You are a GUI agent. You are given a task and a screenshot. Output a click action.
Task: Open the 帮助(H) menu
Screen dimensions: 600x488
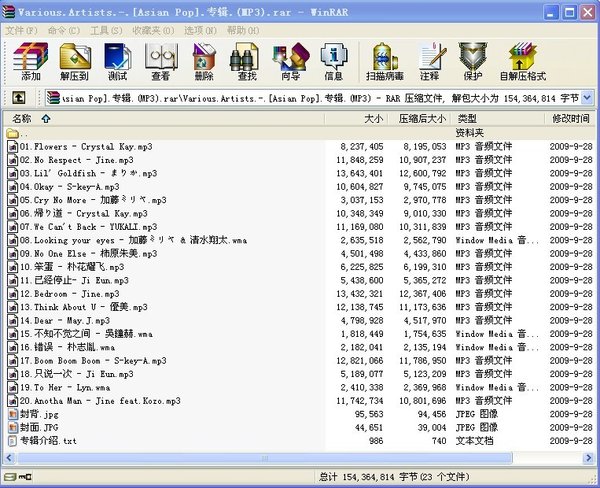coord(243,30)
